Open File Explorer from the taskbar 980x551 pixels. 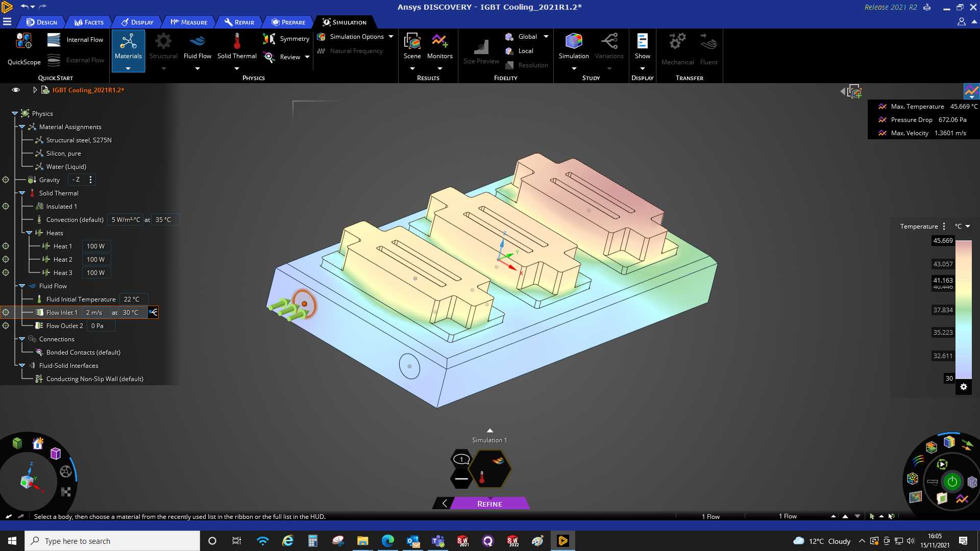coord(362,541)
